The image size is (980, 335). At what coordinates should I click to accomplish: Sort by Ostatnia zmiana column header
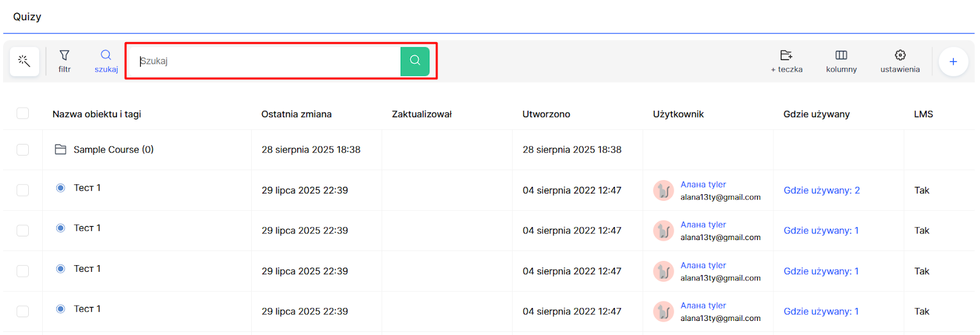pyautogui.click(x=296, y=114)
